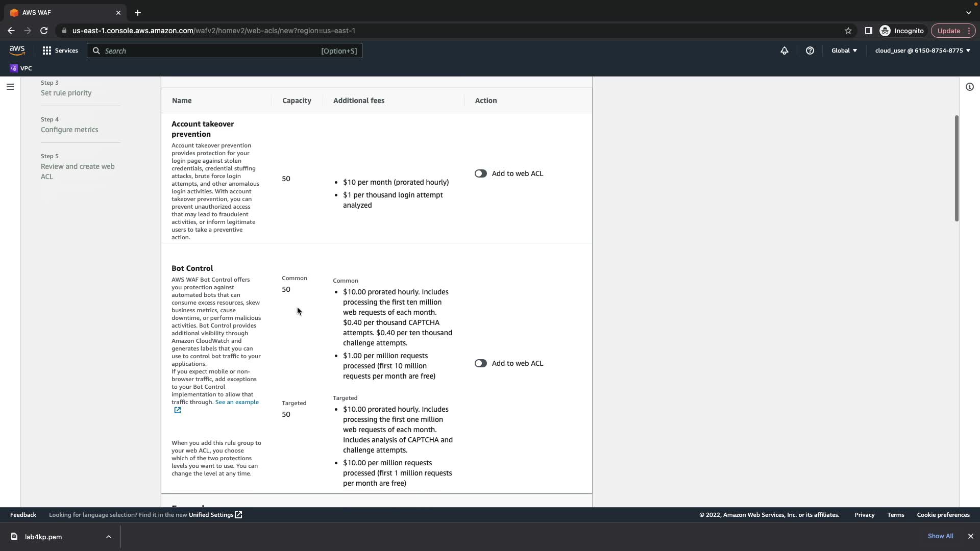Screen dimensions: 980x551
Task: Toggle Bot Control Add to web ACL
Action: pyautogui.click(x=480, y=363)
